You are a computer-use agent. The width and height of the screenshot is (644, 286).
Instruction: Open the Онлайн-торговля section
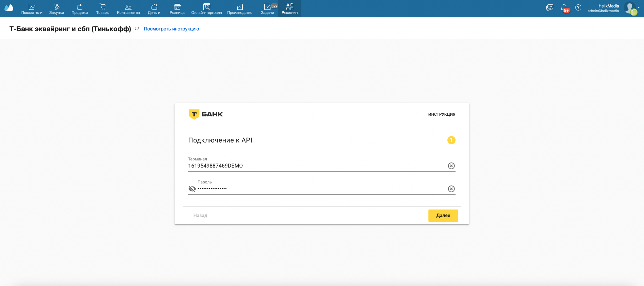coord(206,9)
